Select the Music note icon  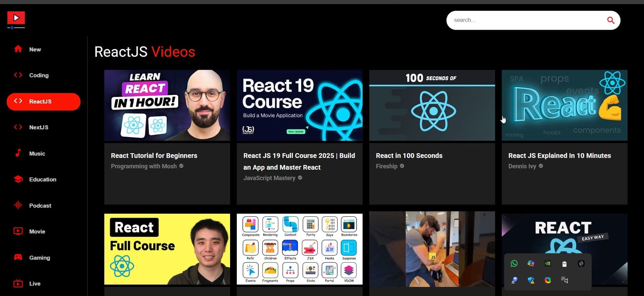pos(18,153)
